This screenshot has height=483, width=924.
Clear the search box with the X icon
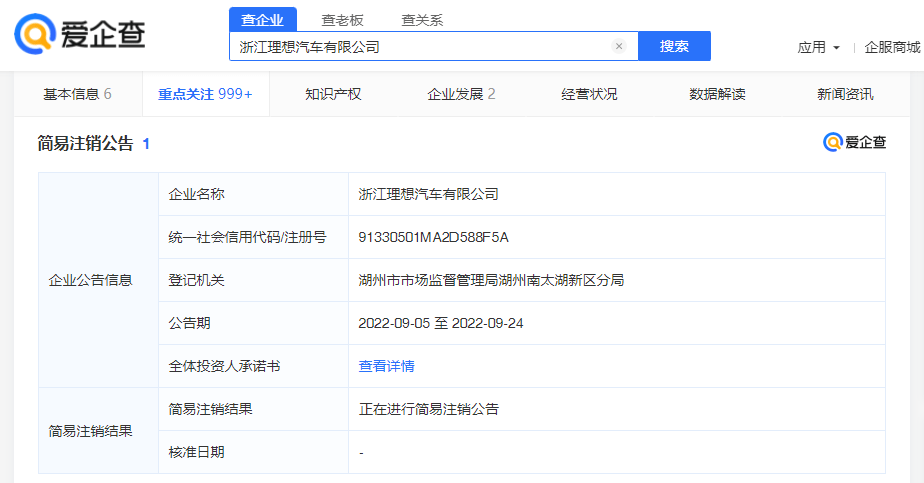pos(619,46)
